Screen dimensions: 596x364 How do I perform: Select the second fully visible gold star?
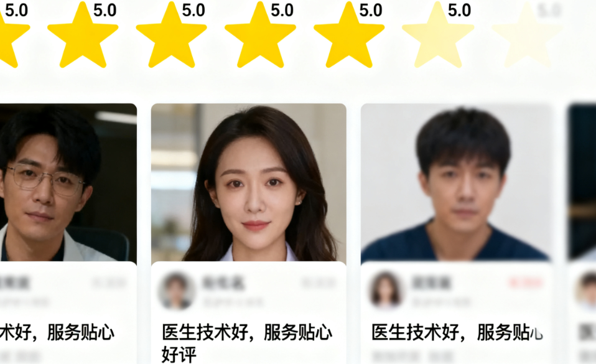172,35
